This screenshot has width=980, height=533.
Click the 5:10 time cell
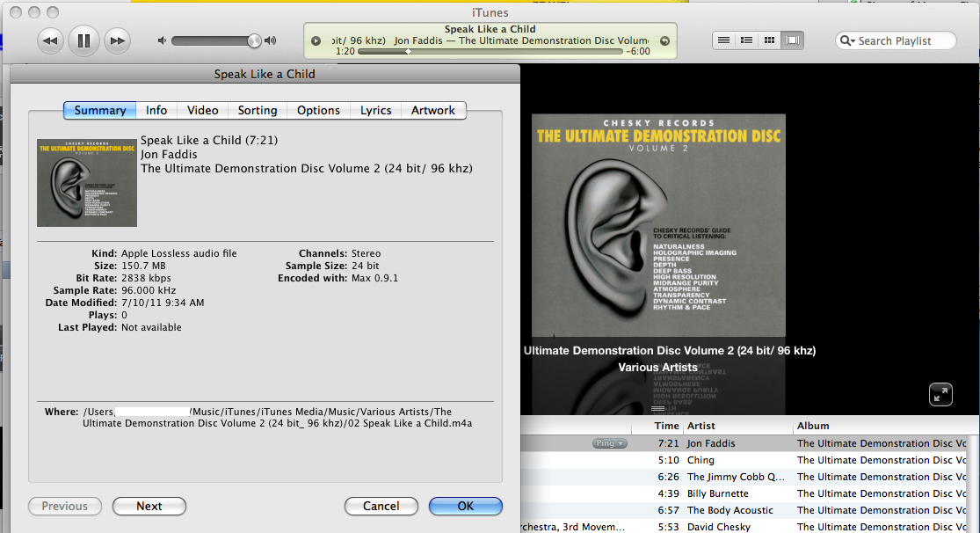pos(668,460)
